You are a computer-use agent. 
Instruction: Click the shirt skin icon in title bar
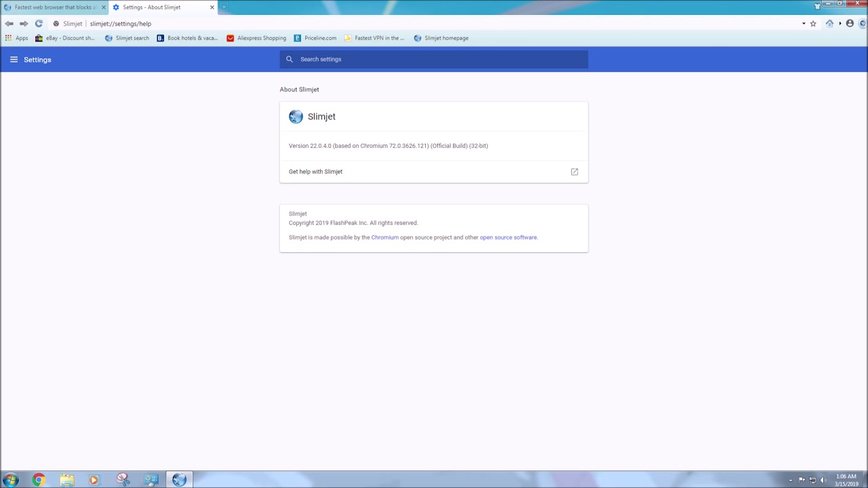tap(817, 5)
